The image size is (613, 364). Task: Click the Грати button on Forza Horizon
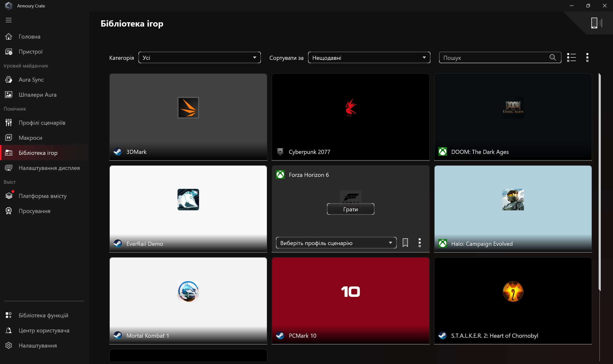click(x=350, y=209)
